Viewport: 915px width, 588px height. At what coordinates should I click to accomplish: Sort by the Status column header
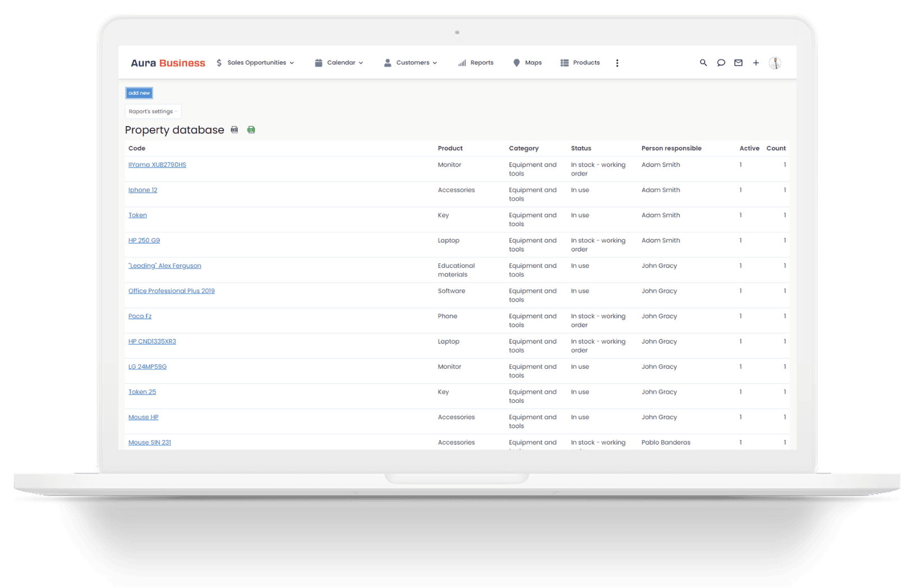coord(581,148)
